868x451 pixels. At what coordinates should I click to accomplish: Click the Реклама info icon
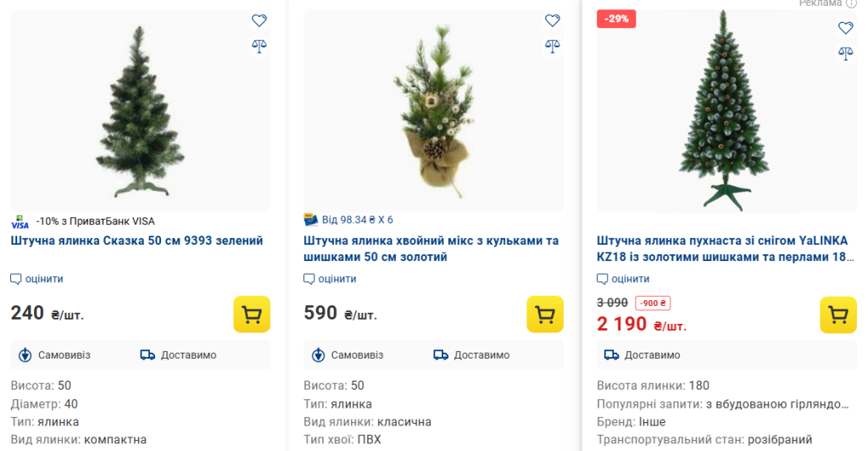tap(851, 3)
